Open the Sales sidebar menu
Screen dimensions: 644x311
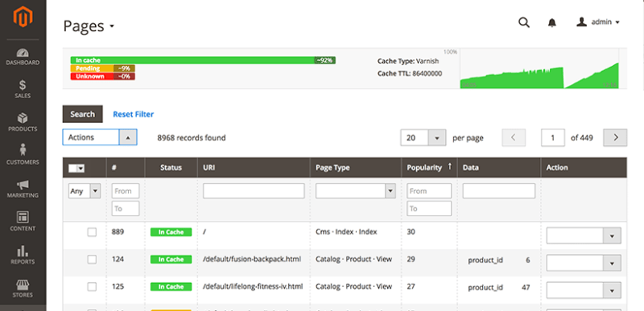tap(23, 89)
